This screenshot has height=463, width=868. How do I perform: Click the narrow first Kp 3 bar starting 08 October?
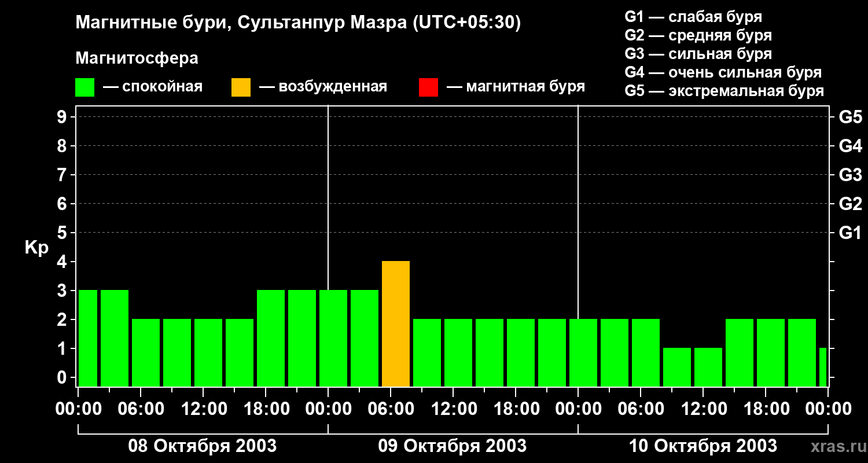point(88,338)
